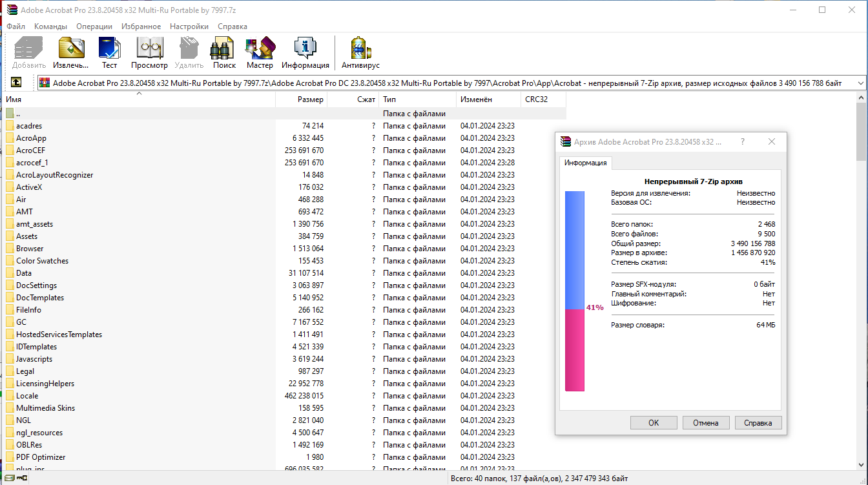The height and width of the screenshot is (485, 868).
Task: Switch to the Информация tab in dialog
Action: [x=585, y=163]
